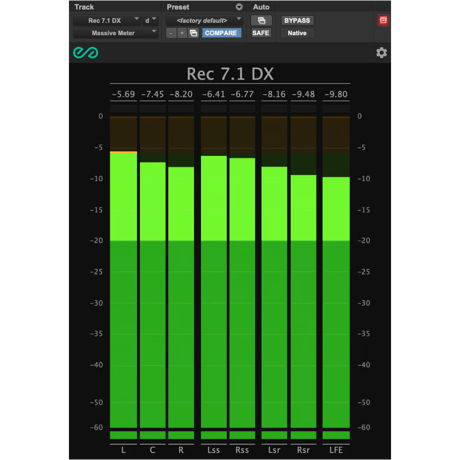Viewport: 460px width, 460px height.
Task: Toggle the BYPASS button
Action: (297, 20)
